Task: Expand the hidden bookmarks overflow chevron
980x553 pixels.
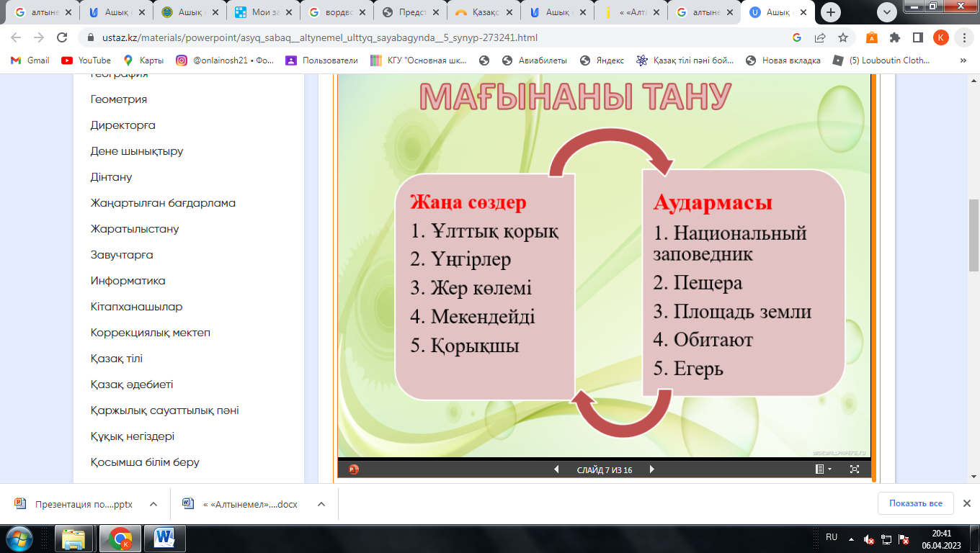Action: pyautogui.click(x=963, y=60)
